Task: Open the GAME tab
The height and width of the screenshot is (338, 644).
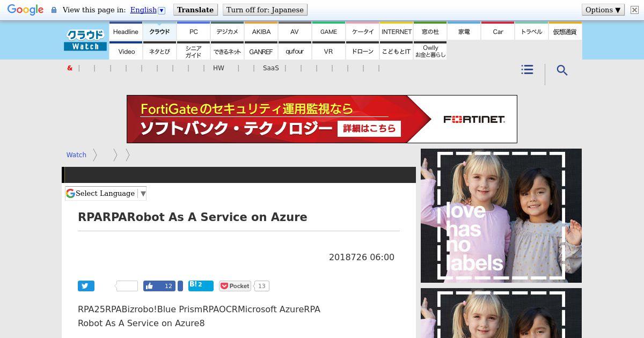Action: [x=328, y=32]
